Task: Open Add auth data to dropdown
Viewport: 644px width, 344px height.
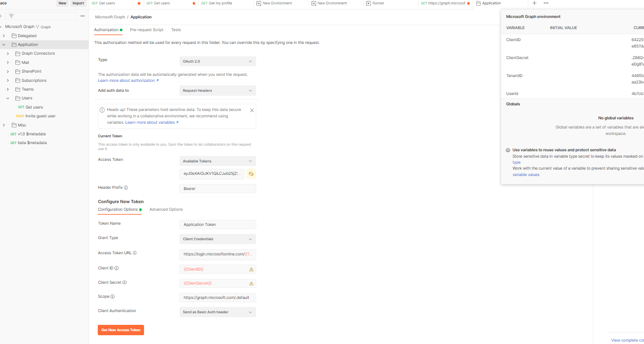Action: pyautogui.click(x=217, y=91)
